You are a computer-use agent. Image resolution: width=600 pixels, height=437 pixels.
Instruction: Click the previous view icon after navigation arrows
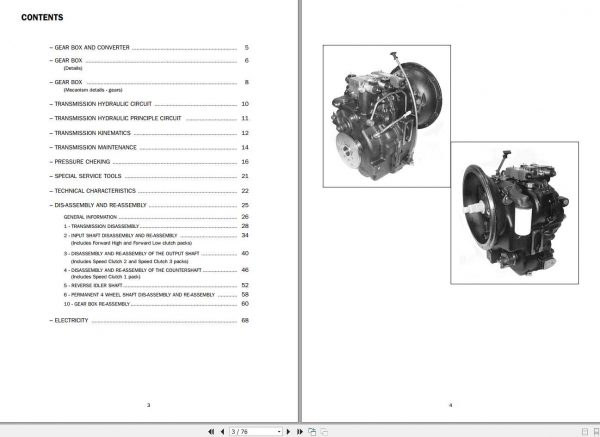[312, 432]
